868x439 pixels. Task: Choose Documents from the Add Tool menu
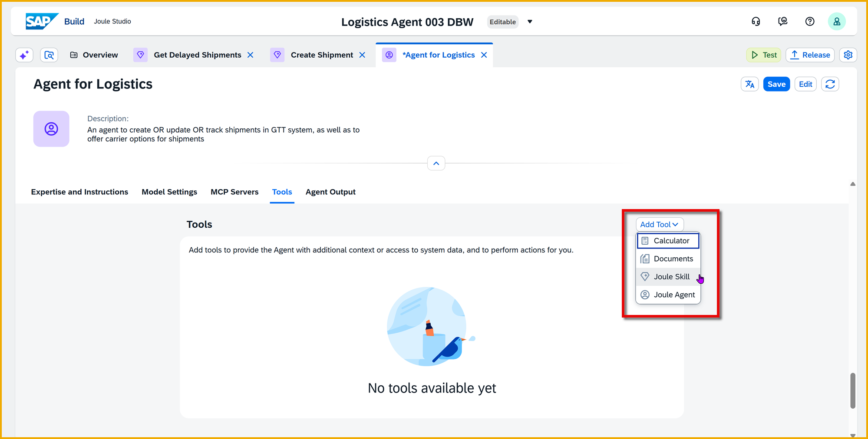point(668,259)
